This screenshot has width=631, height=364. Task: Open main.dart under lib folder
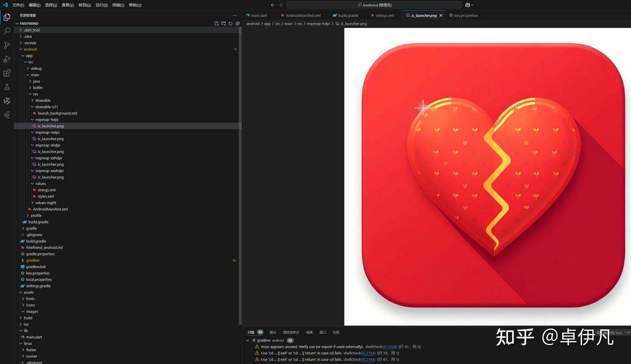click(34, 337)
